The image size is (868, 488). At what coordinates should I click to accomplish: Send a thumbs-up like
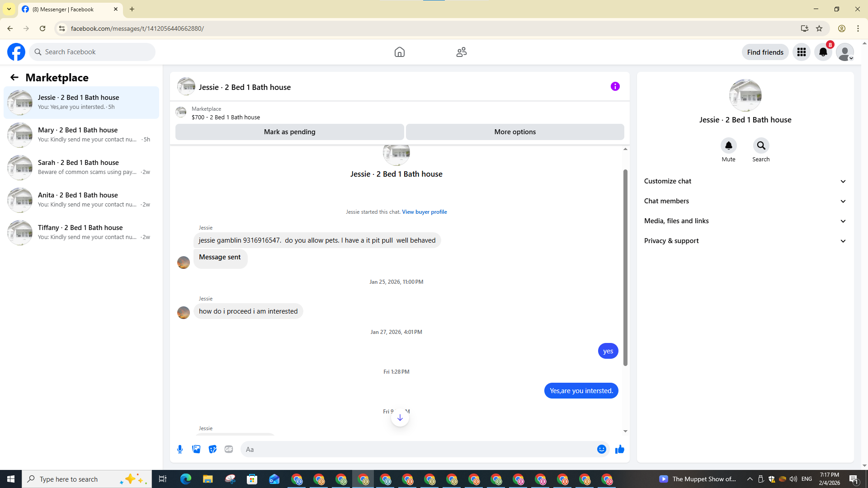coord(620,449)
